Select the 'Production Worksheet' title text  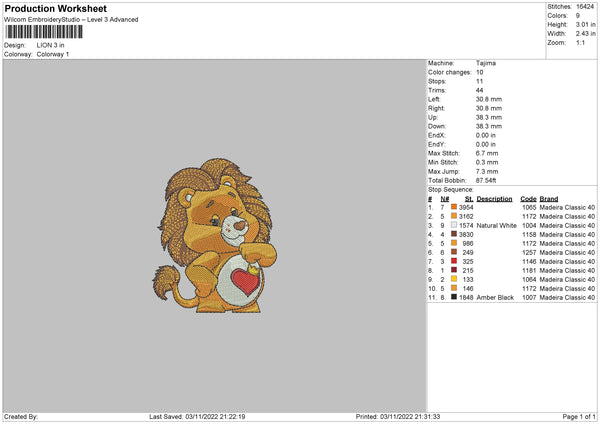tap(55, 8)
